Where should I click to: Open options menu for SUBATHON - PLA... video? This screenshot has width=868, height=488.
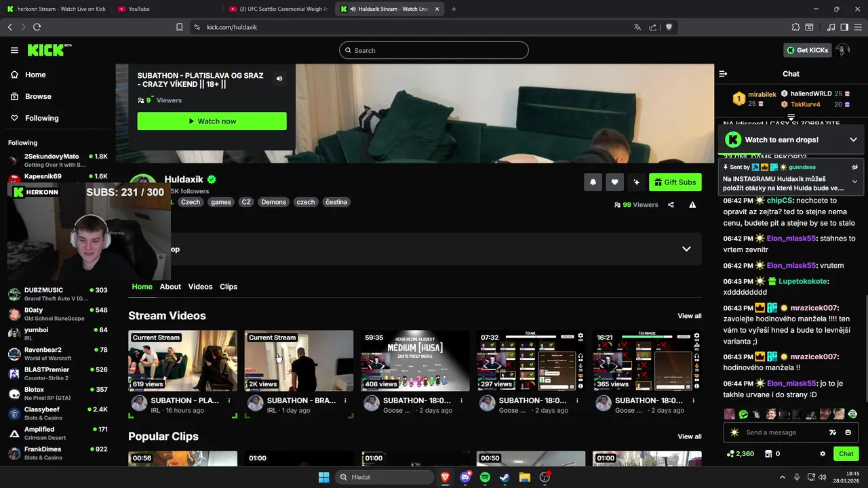click(229, 401)
